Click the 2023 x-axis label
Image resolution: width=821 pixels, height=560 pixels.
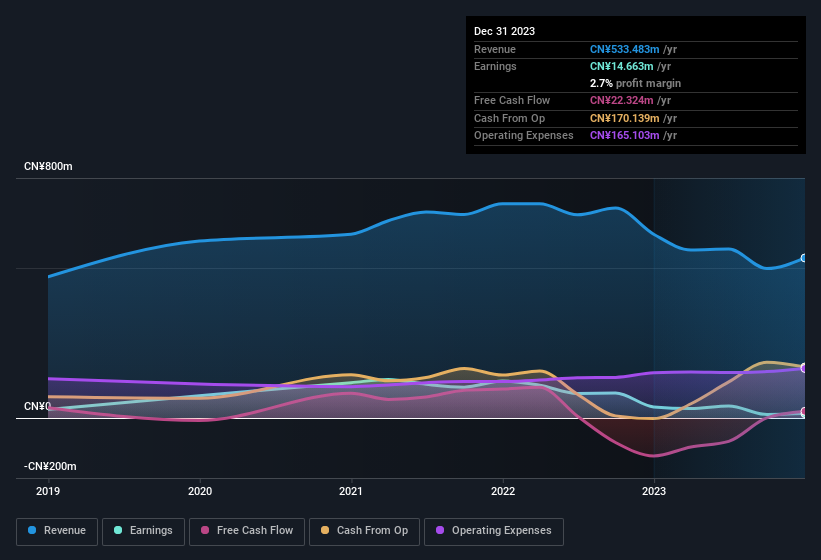tap(654, 491)
